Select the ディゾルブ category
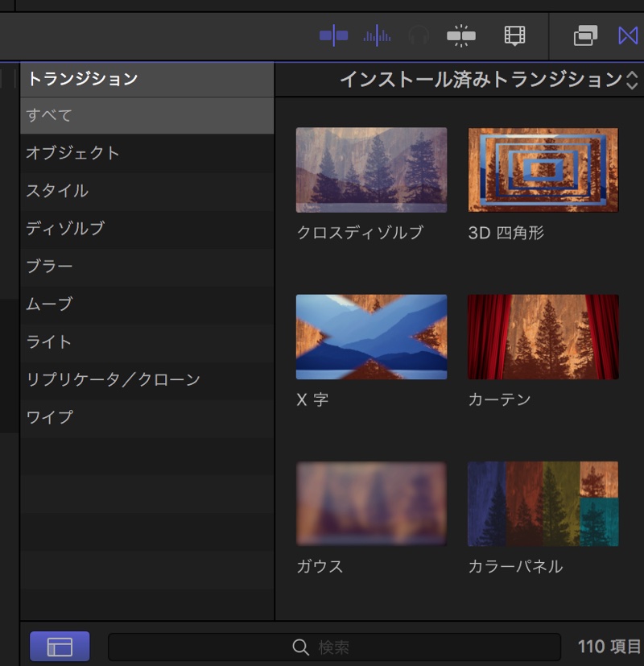 click(x=147, y=229)
